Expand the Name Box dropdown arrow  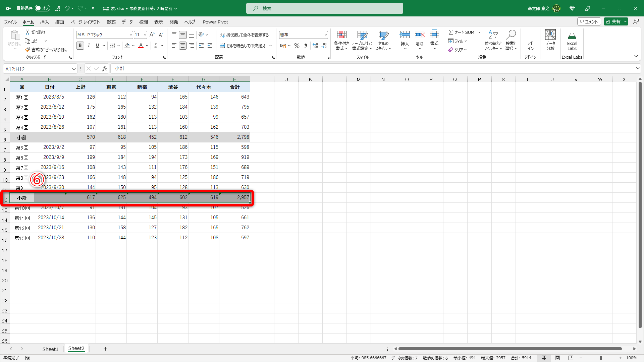pos(74,69)
